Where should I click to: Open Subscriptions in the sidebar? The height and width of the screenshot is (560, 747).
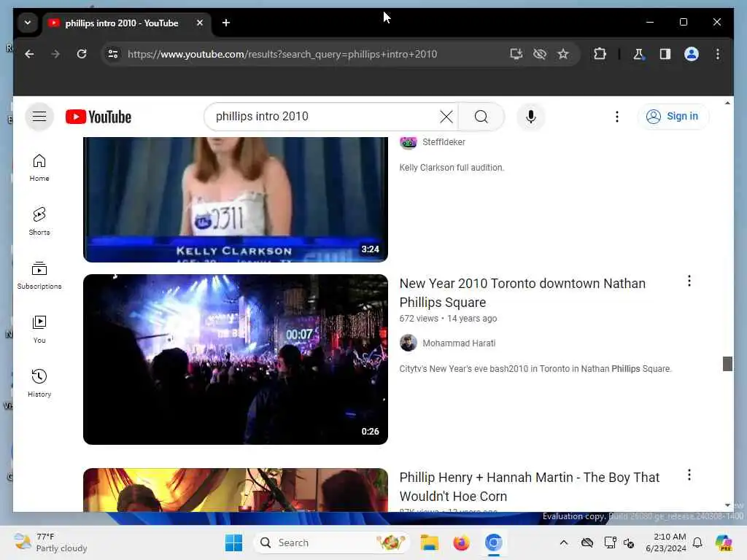tap(39, 276)
